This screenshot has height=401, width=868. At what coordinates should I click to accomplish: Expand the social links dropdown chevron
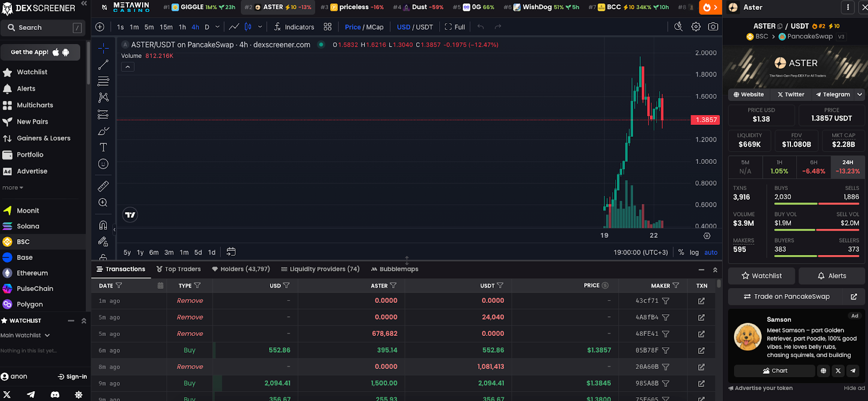pyautogui.click(x=860, y=94)
